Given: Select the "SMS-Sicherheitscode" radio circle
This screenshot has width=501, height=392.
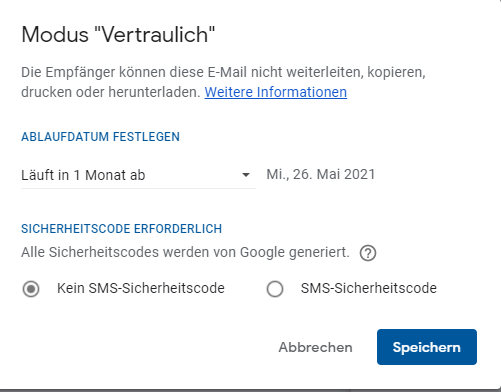Looking at the screenshot, I should pyautogui.click(x=275, y=289).
